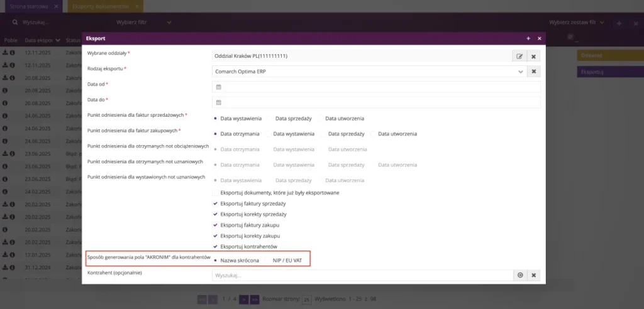The height and width of the screenshot is (309, 644).
Task: Click the page size field showing 25
Action: pos(306,300)
